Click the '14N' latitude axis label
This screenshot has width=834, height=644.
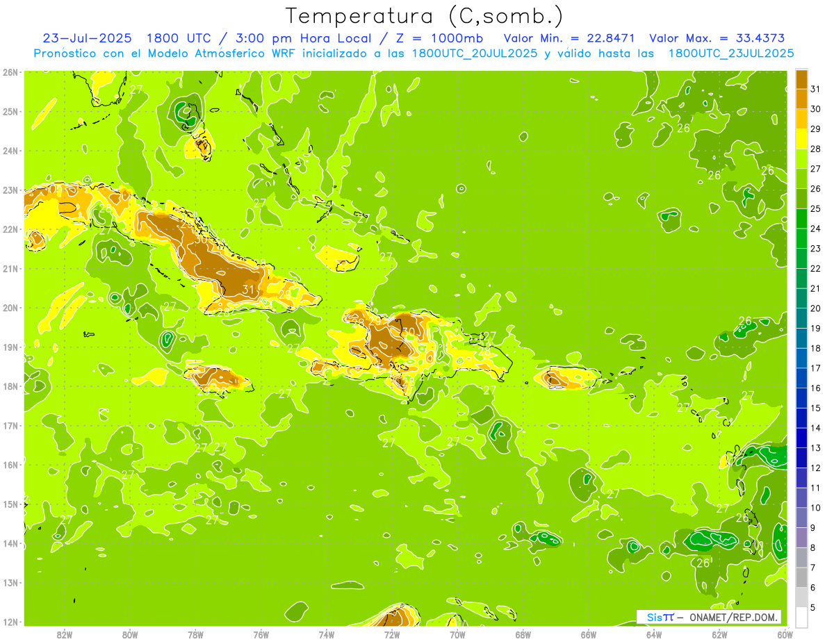tap(10, 543)
